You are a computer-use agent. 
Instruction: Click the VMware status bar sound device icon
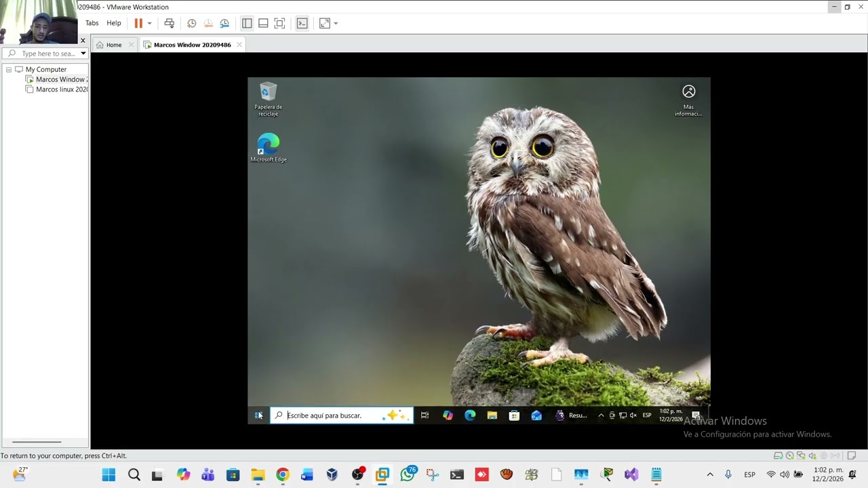tap(812, 455)
